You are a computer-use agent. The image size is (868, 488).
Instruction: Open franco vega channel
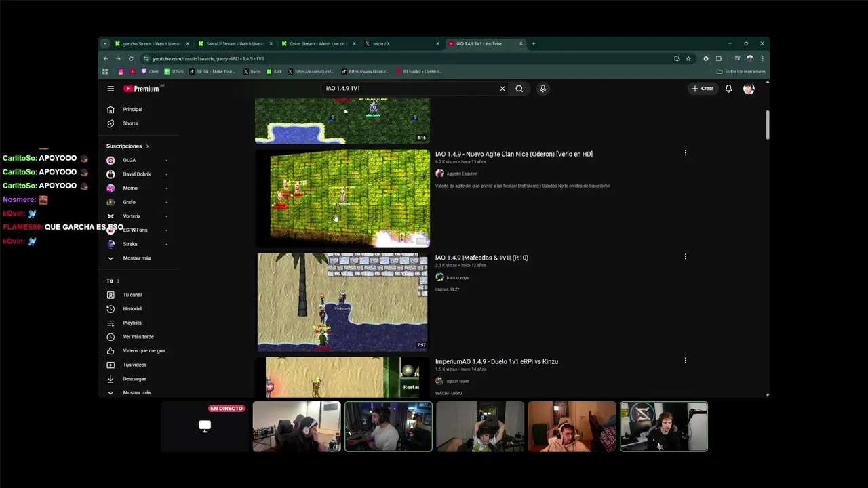pos(457,277)
